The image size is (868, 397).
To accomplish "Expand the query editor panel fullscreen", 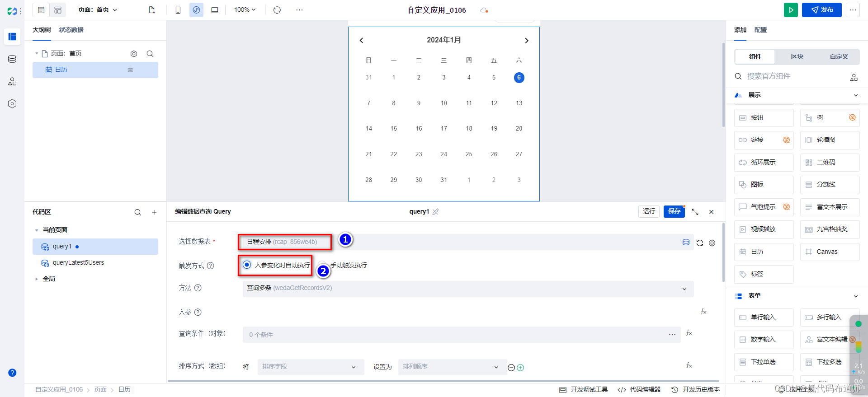I will click(x=695, y=212).
